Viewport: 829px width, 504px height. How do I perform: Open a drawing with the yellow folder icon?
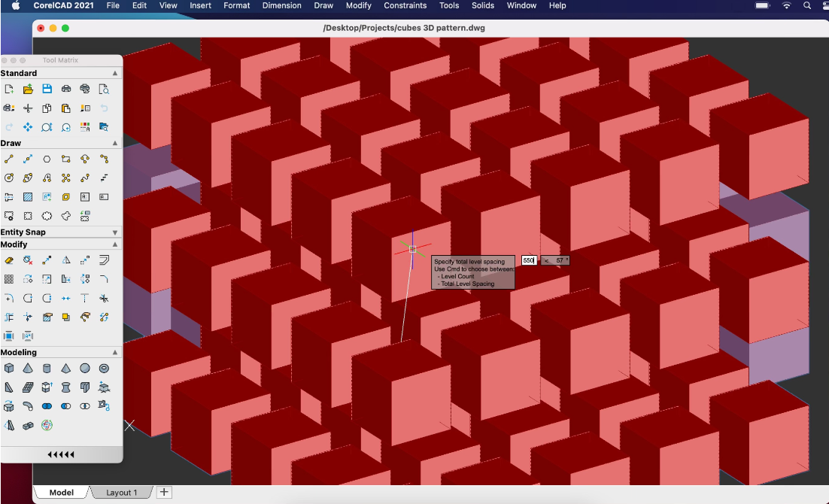[28, 89]
